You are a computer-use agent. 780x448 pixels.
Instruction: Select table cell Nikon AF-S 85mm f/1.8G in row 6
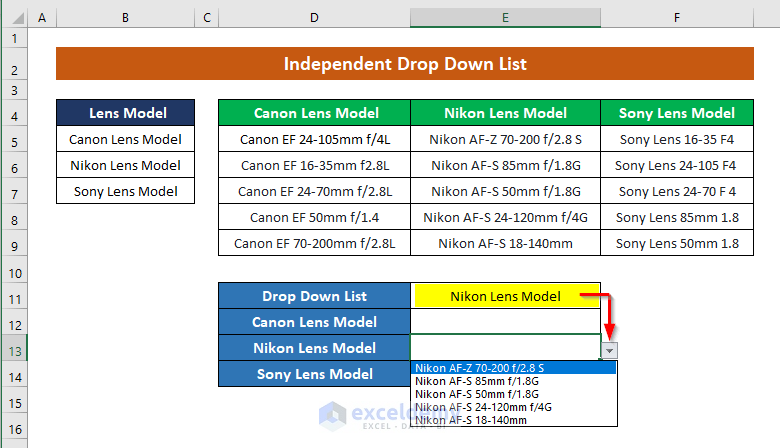pyautogui.click(x=505, y=165)
